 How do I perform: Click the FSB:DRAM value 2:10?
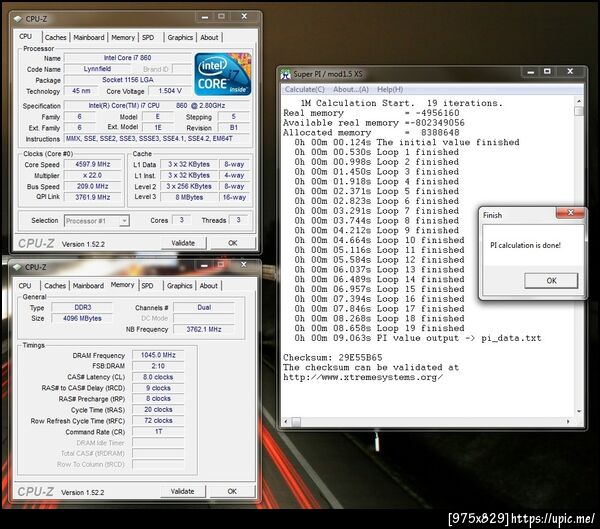coord(158,366)
